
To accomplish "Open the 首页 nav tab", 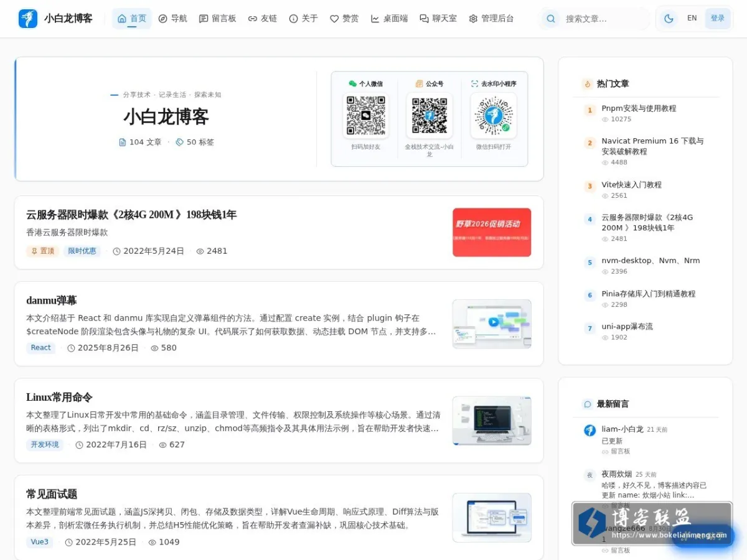I will pyautogui.click(x=132, y=19).
